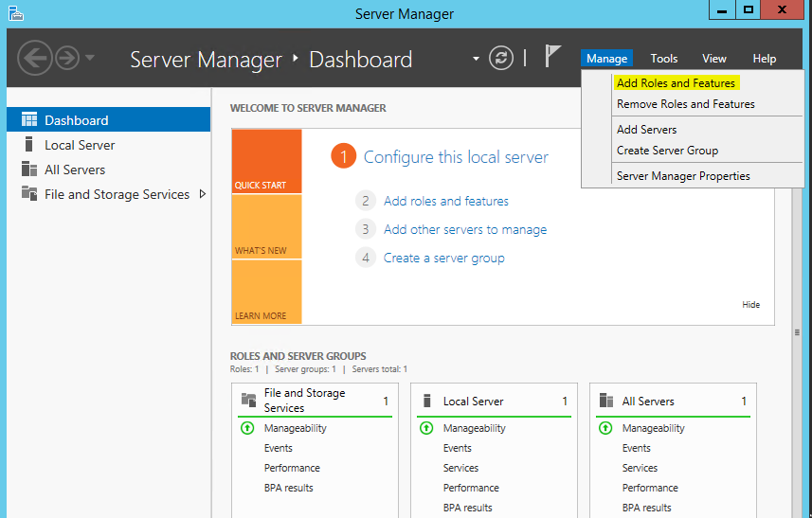Select the LEARN MORE tile
The height and width of the screenshot is (518, 812).
pyautogui.click(x=266, y=292)
